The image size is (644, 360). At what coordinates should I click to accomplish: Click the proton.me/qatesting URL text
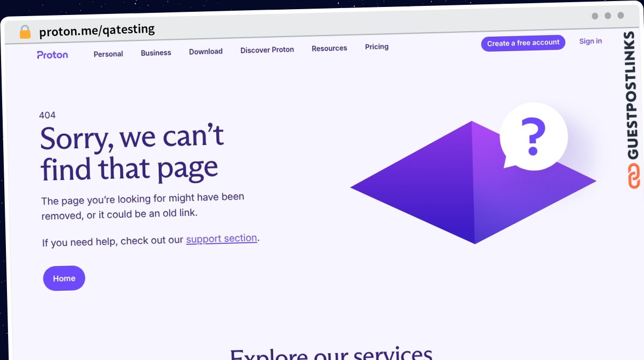coord(97,31)
